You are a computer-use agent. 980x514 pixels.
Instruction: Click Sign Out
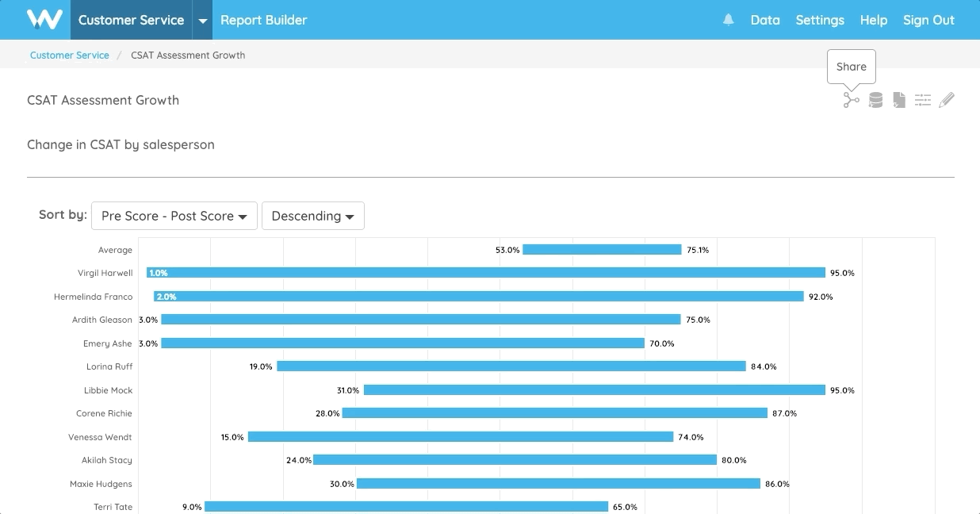[x=928, y=20]
